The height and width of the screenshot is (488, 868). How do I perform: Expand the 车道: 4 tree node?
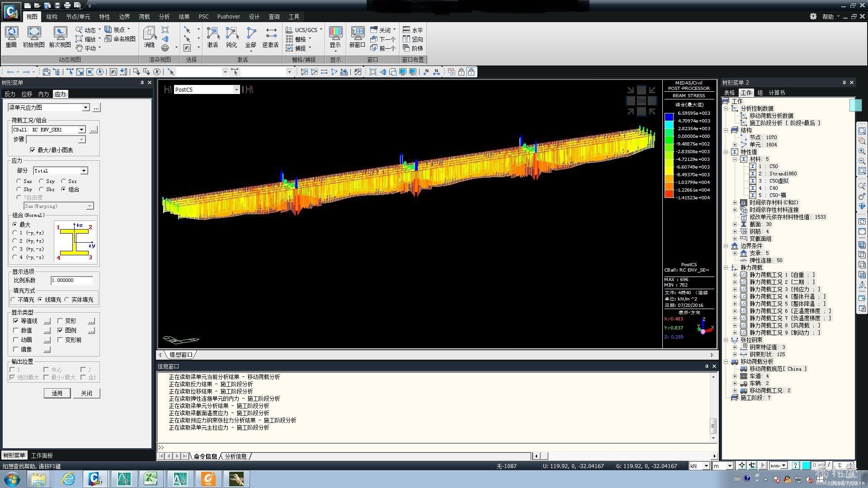(x=735, y=376)
